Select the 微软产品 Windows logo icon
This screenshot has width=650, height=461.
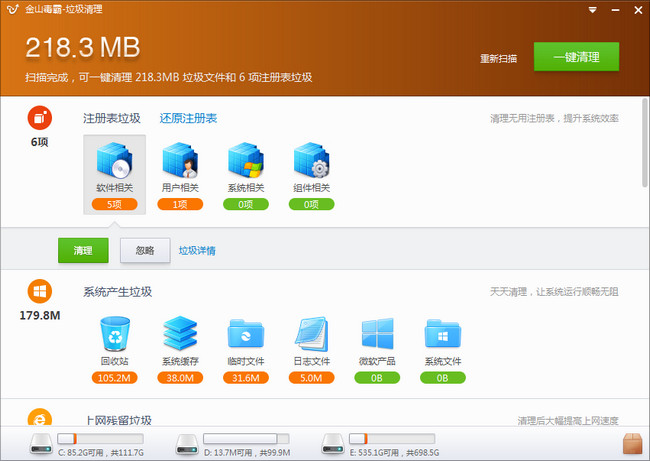pyautogui.click(x=377, y=334)
